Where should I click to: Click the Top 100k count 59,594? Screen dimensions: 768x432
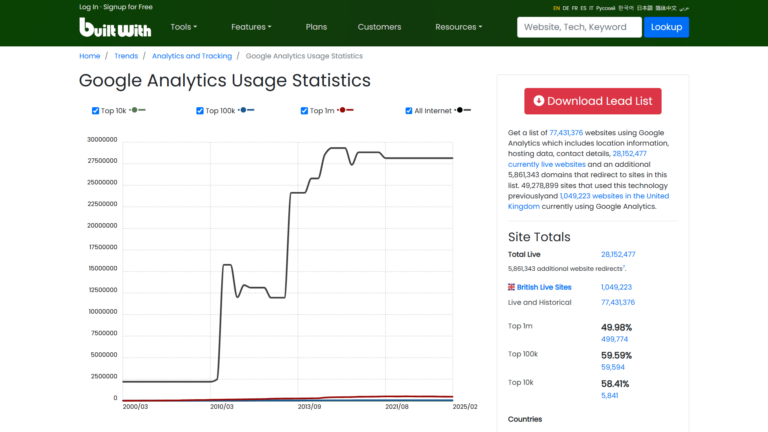613,367
